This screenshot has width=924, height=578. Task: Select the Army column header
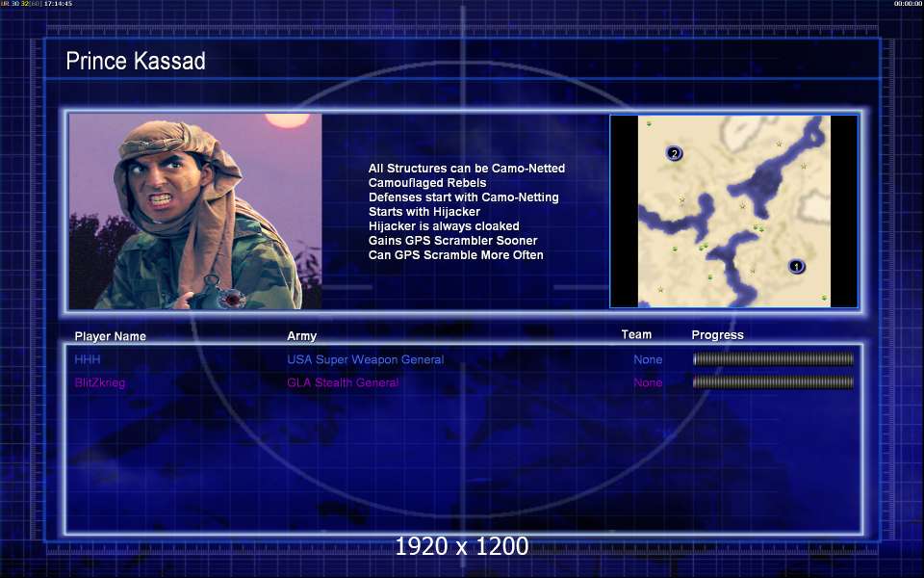coord(301,335)
